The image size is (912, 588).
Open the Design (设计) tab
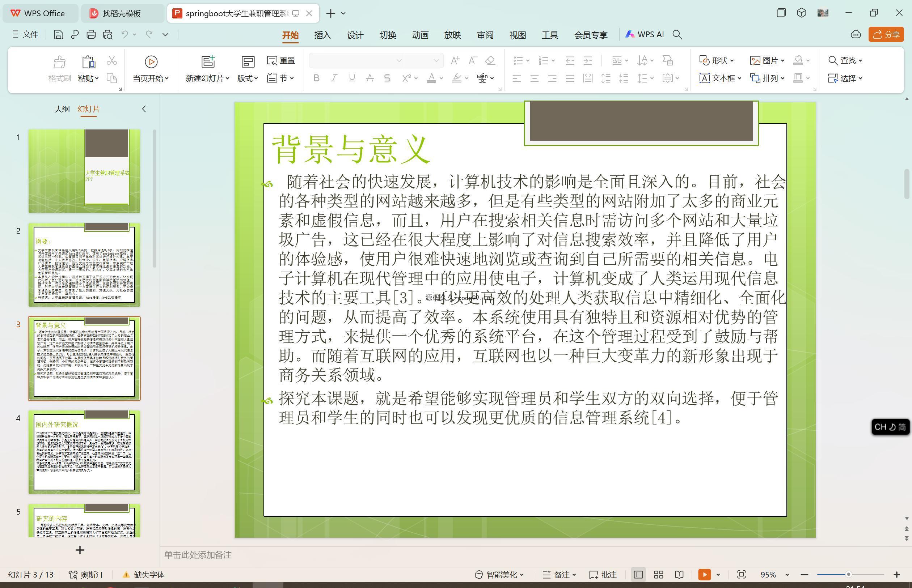[x=355, y=35]
